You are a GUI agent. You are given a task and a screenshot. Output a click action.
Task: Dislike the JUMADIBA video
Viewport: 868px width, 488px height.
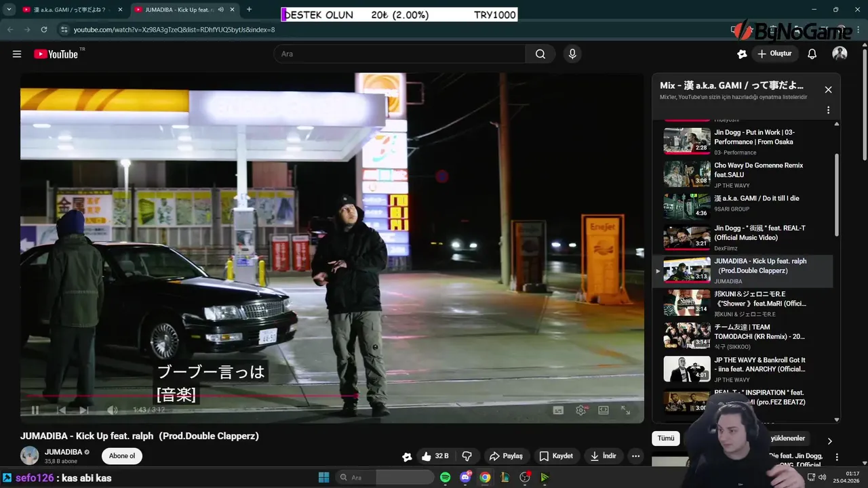[x=467, y=456]
